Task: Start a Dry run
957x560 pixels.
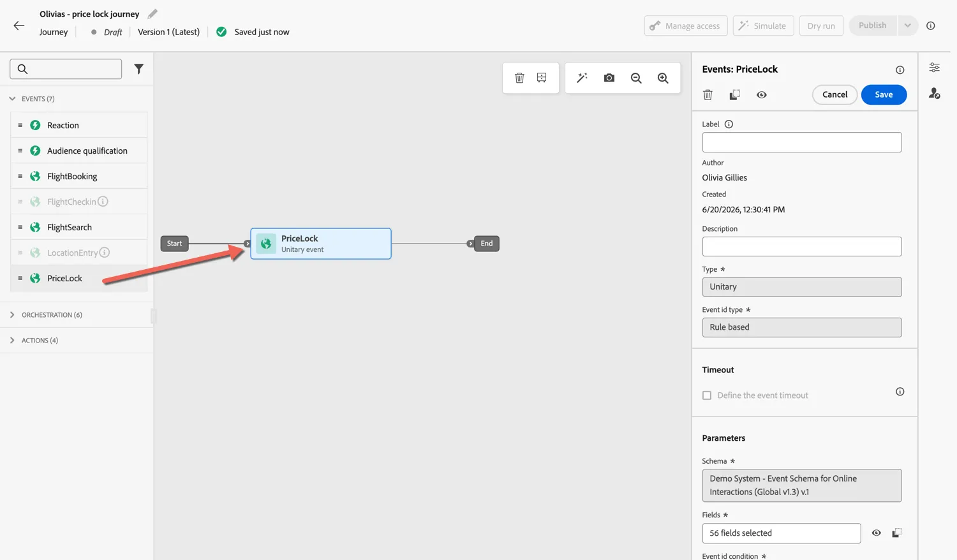Action: click(x=821, y=26)
